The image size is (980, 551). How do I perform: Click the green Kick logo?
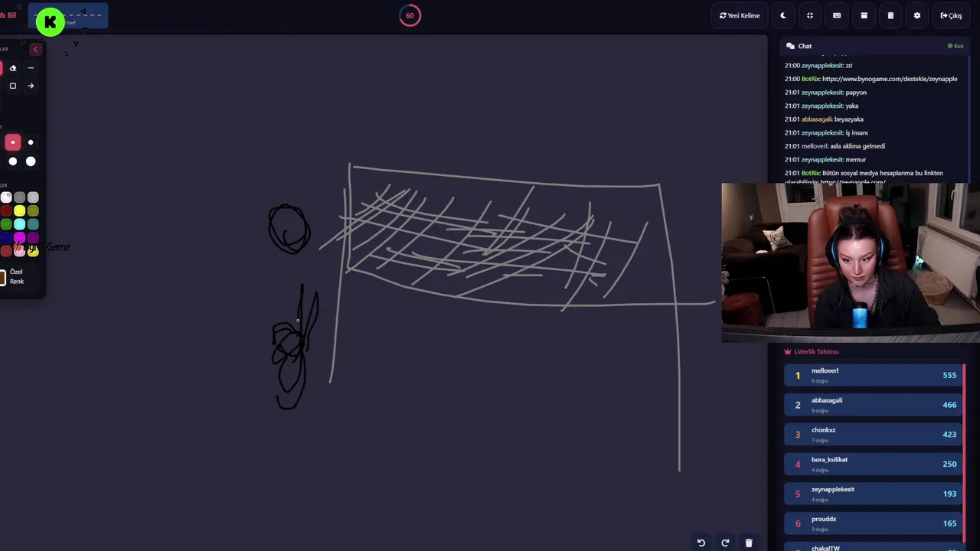pyautogui.click(x=51, y=22)
